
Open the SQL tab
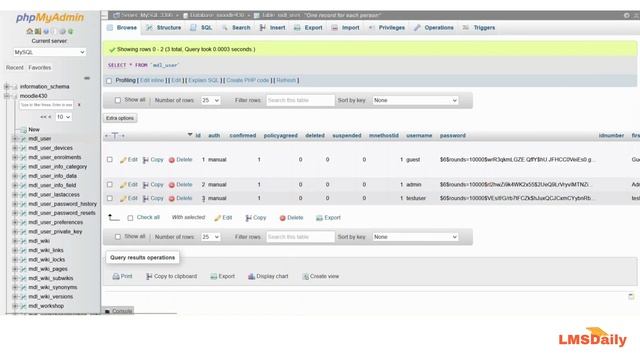[201, 28]
